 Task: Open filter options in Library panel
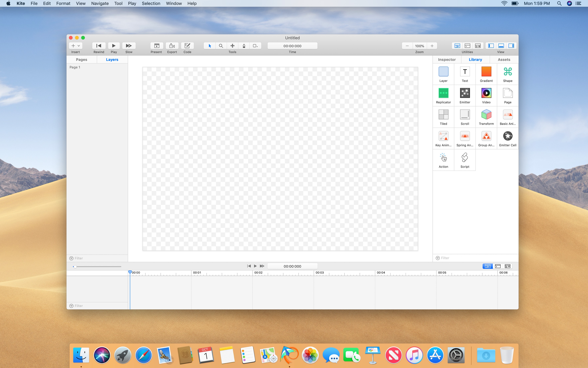[x=437, y=258]
